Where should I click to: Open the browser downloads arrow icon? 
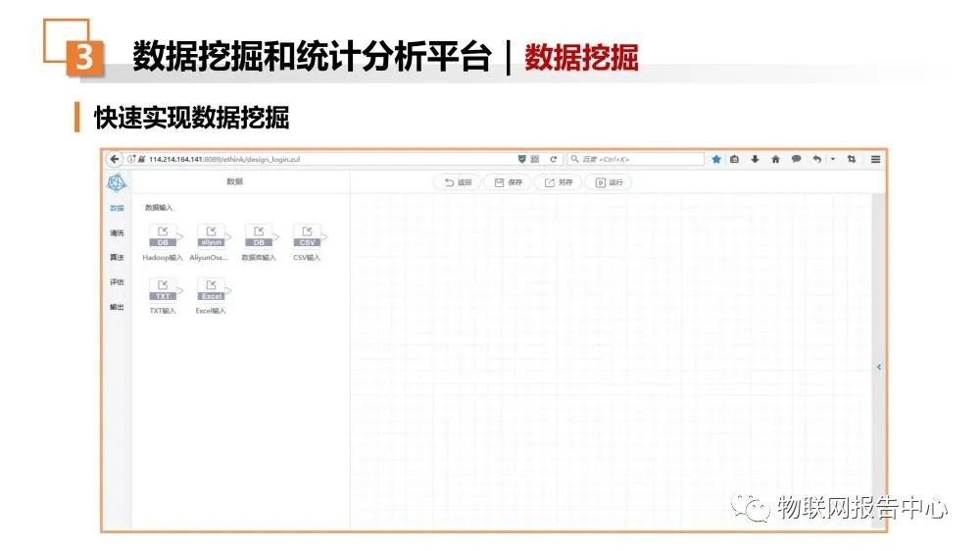click(755, 159)
